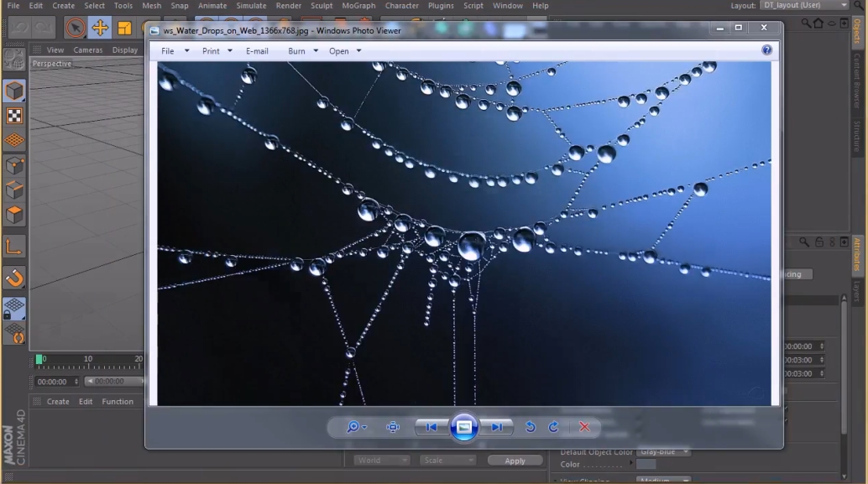The height and width of the screenshot is (484, 868).
Task: Switch to the Objects side tab
Action: click(857, 30)
